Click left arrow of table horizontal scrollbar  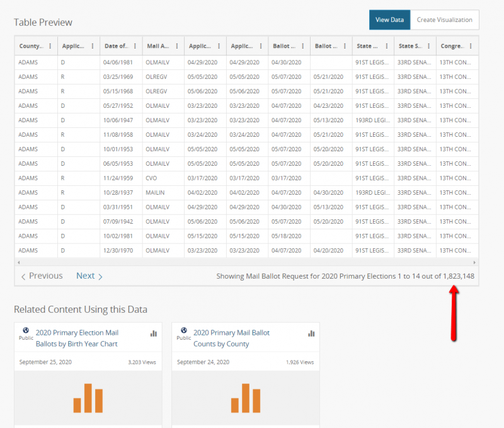pos(19,262)
